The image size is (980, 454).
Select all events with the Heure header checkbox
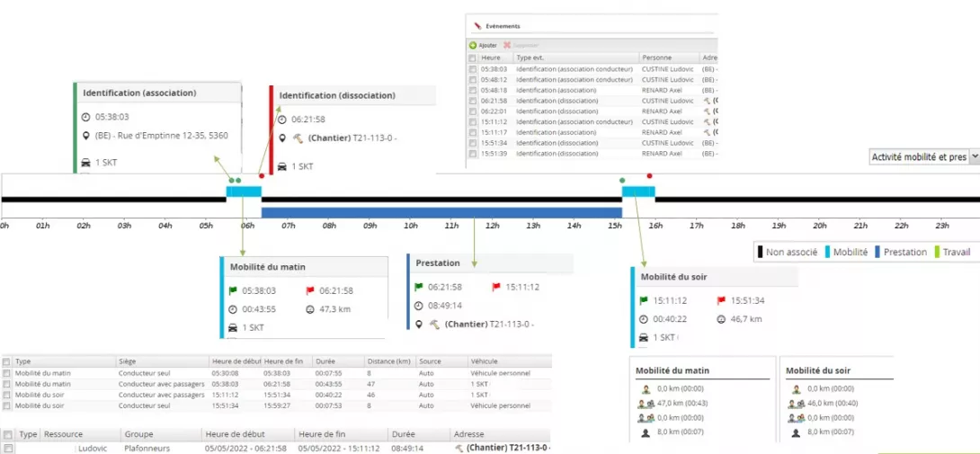point(473,58)
